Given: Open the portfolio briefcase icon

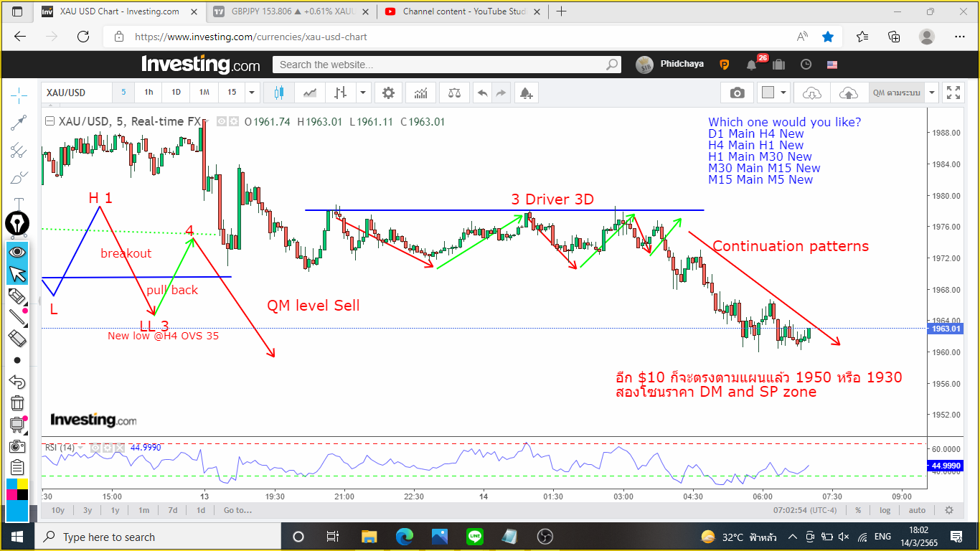Looking at the screenshot, I should (x=779, y=65).
